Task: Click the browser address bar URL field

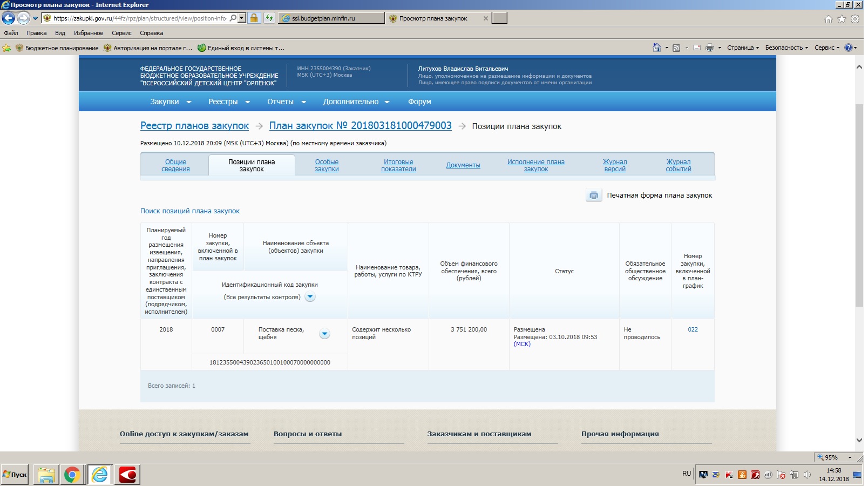Action: pos(139,18)
